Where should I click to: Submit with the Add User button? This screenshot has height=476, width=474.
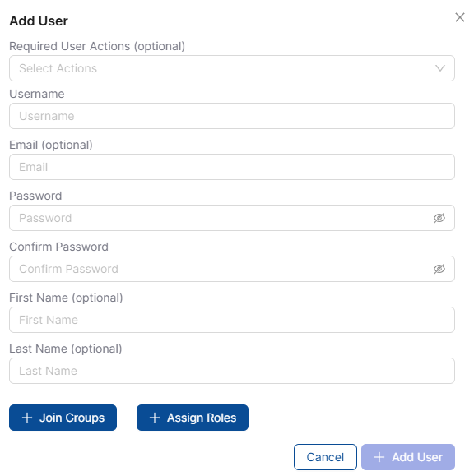pos(408,457)
